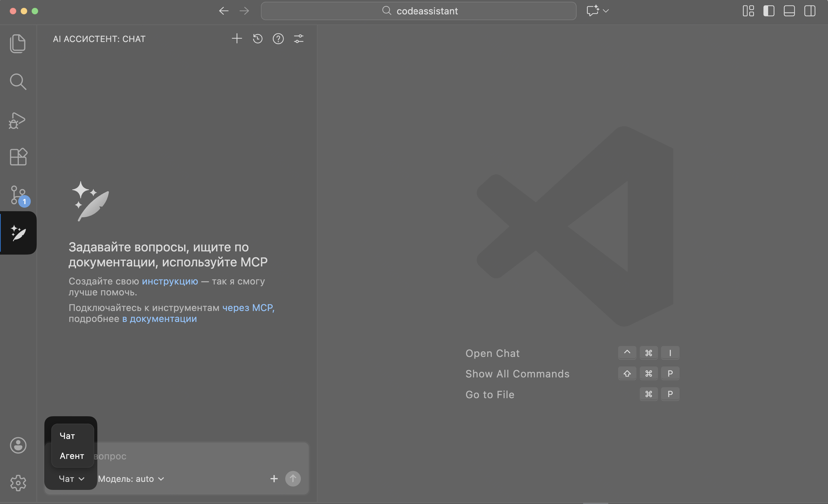Open the Search view in activity bar

pyautogui.click(x=18, y=82)
